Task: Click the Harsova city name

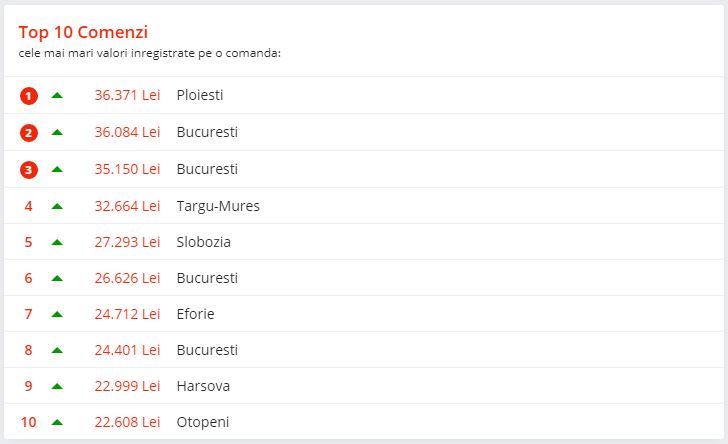Action: pos(203,386)
